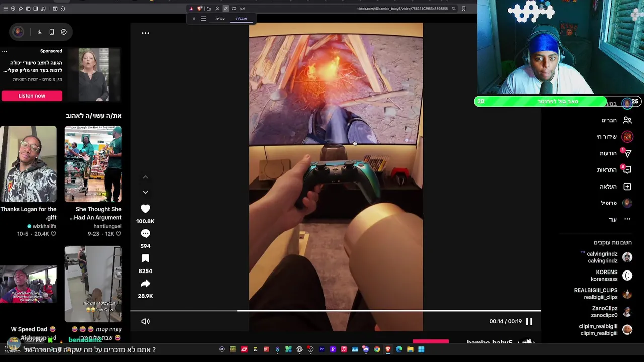The width and height of the screenshot is (644, 362).
Task: Open Discord from the taskbar
Action: click(x=366, y=349)
